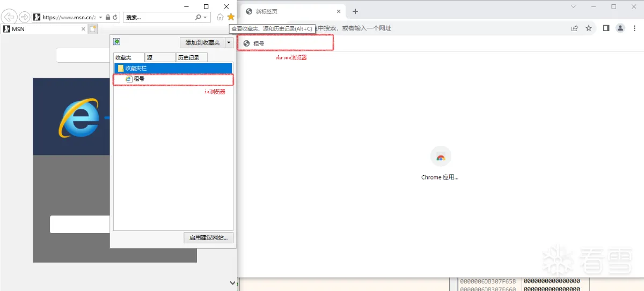Click the scroll-down arrow of the IE page
The width and height of the screenshot is (644, 291).
(232, 283)
